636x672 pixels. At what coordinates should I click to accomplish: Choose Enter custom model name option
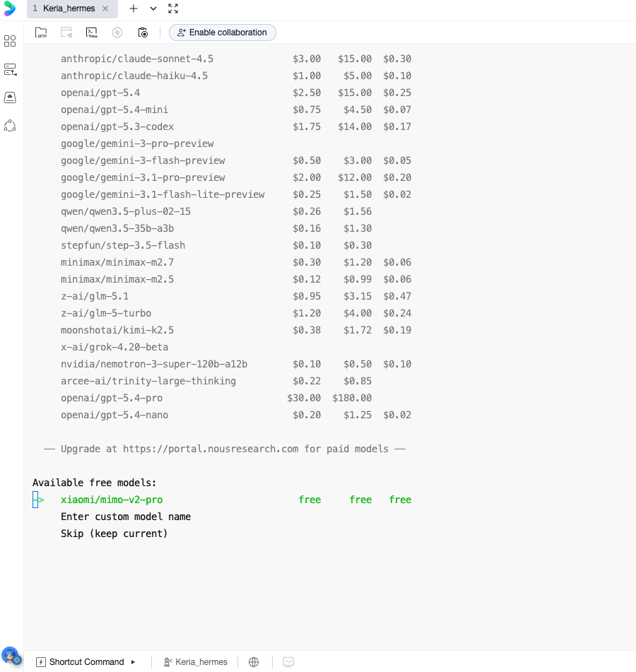click(x=126, y=517)
